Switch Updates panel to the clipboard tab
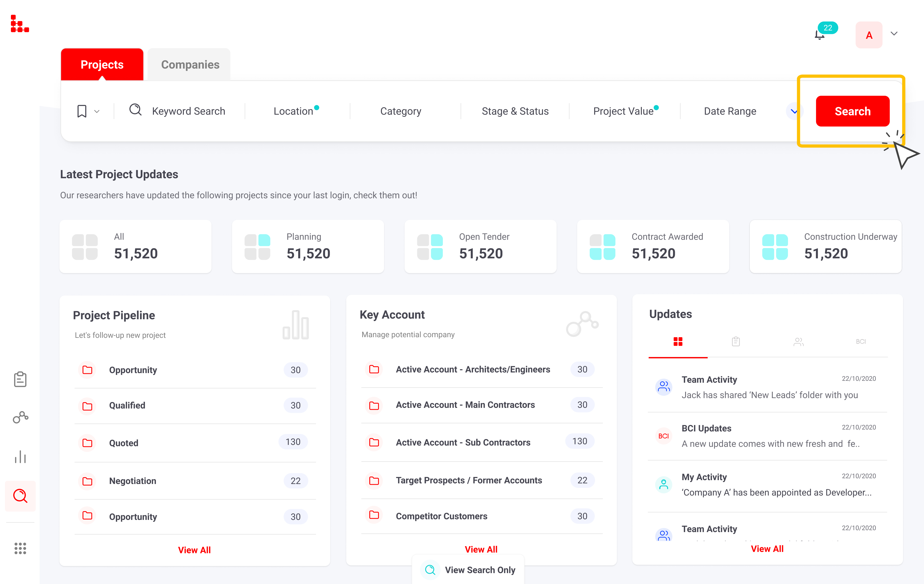924x584 pixels. coord(736,341)
